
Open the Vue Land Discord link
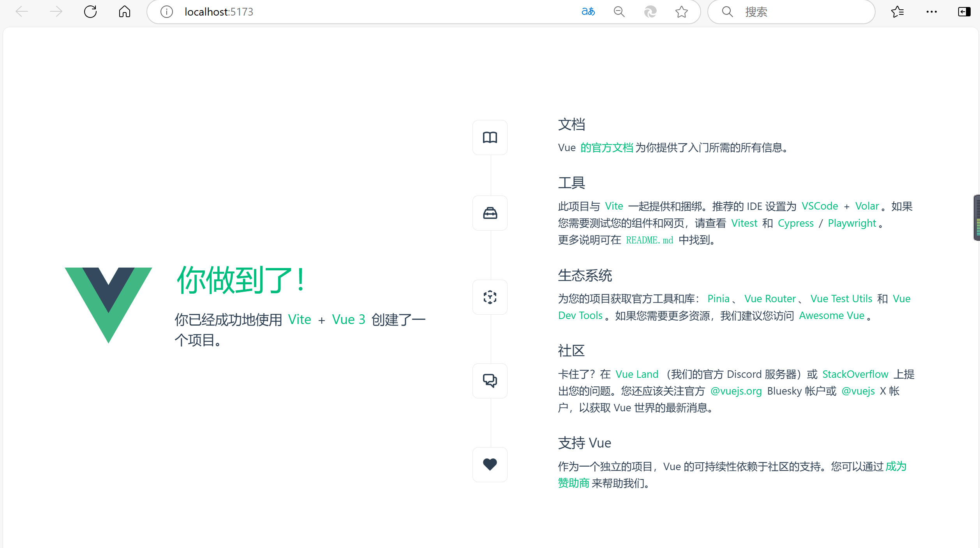[x=637, y=374]
